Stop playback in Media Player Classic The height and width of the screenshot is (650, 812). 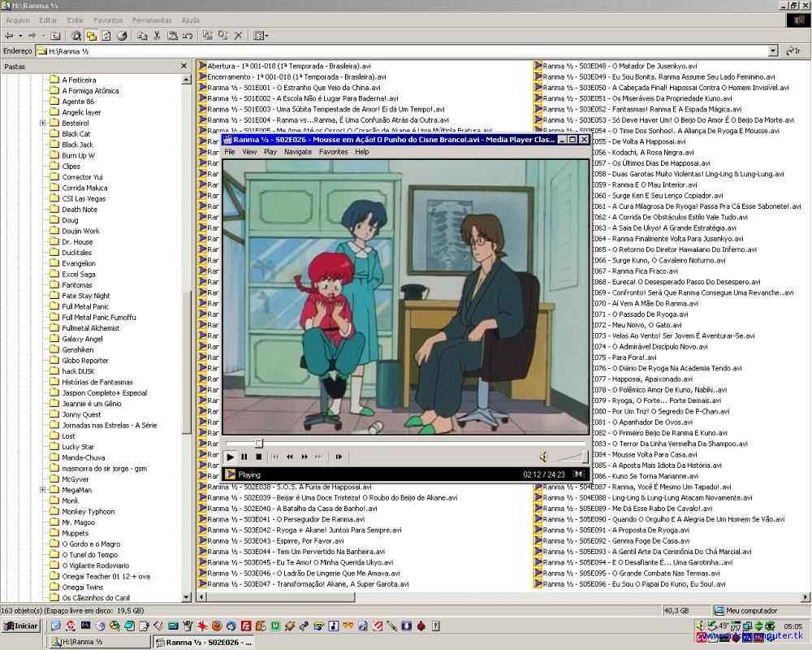[x=259, y=457]
